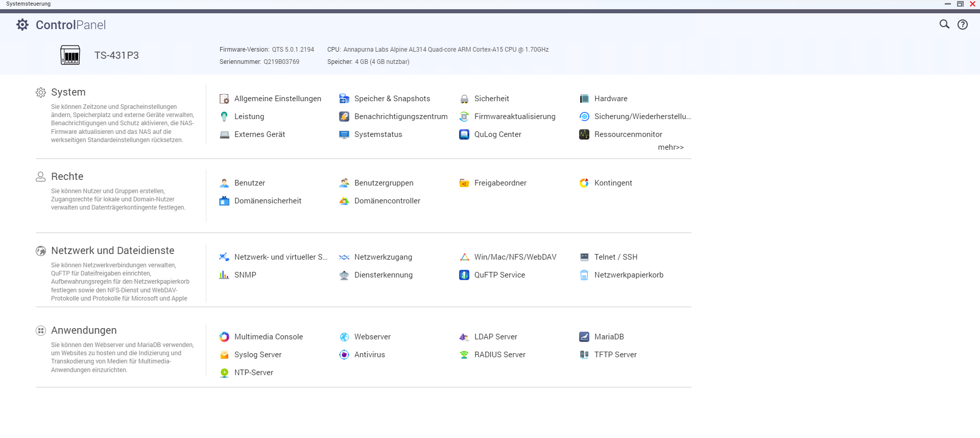Open the Syslog Server link

258,355
